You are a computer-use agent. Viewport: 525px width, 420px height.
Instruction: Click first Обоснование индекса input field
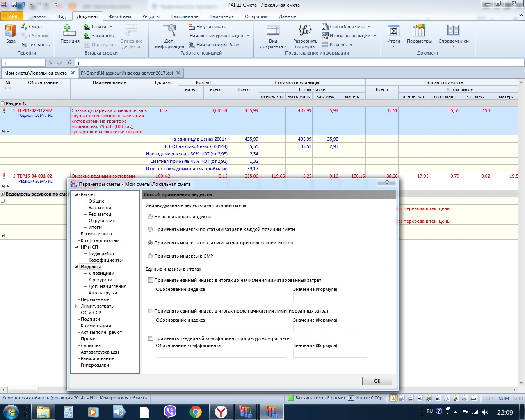tap(221, 297)
